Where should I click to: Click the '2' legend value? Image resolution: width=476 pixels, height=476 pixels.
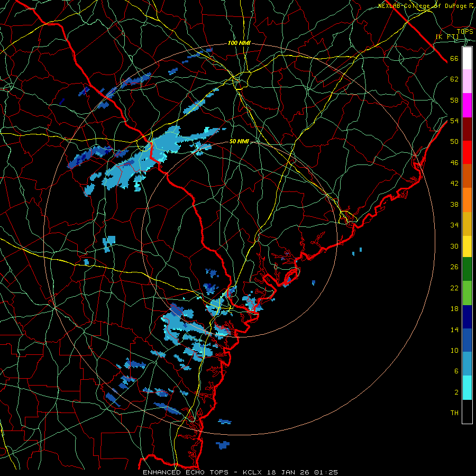pyautogui.click(x=456, y=392)
